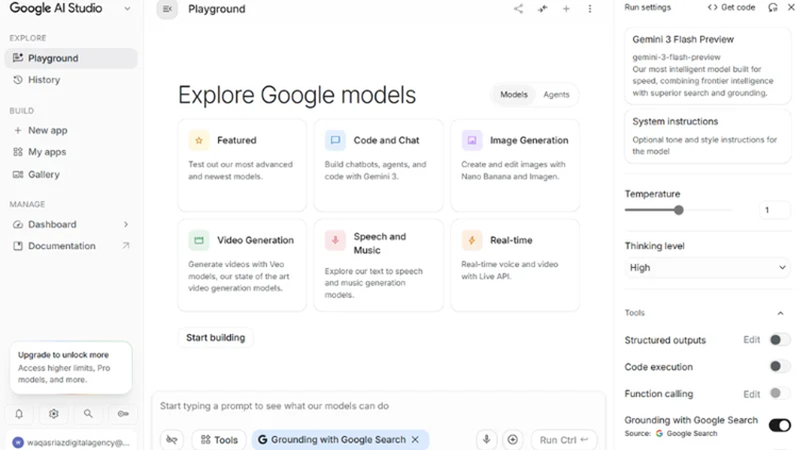Image resolution: width=800 pixels, height=450 pixels.
Task: Edit Structured outputs settings
Action: (x=752, y=340)
